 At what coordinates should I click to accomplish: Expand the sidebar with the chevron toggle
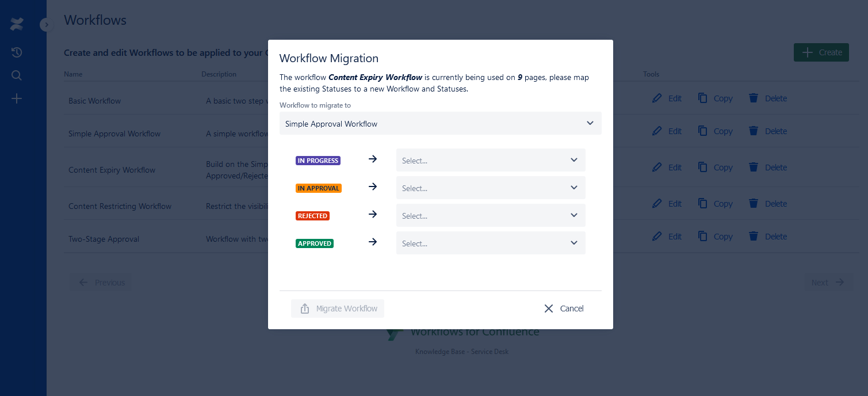[47, 25]
